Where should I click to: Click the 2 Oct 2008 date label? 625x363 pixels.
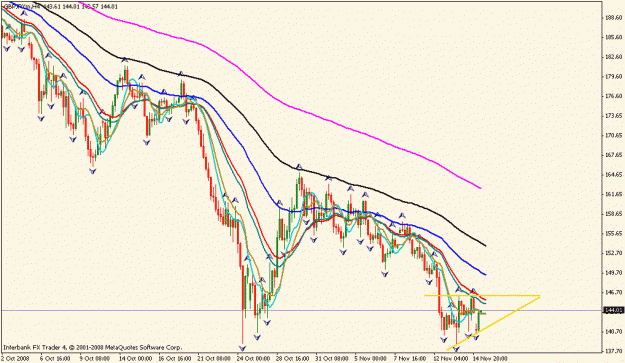point(15,359)
